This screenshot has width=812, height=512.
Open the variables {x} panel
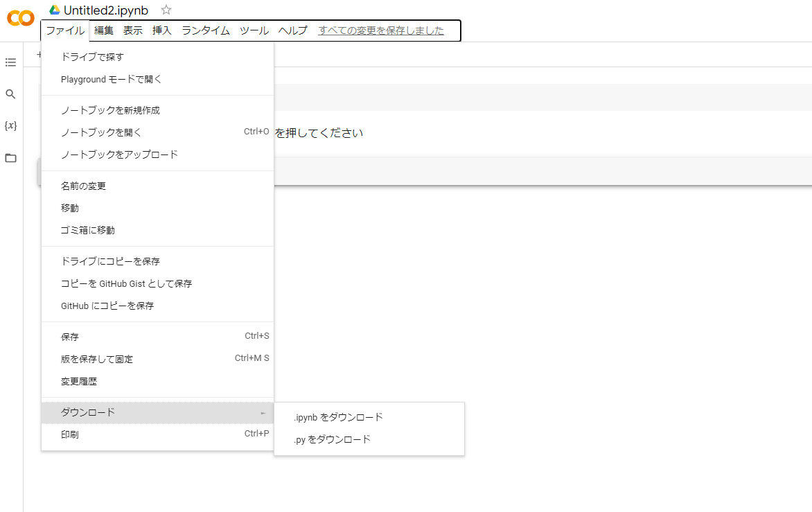[10, 126]
